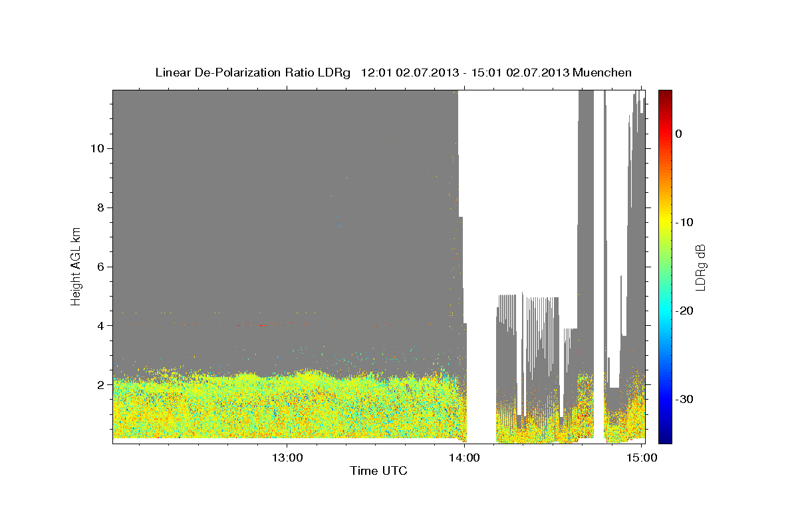Click the 'Muenchen' location in the title
The image size is (798, 532).
tap(604, 72)
